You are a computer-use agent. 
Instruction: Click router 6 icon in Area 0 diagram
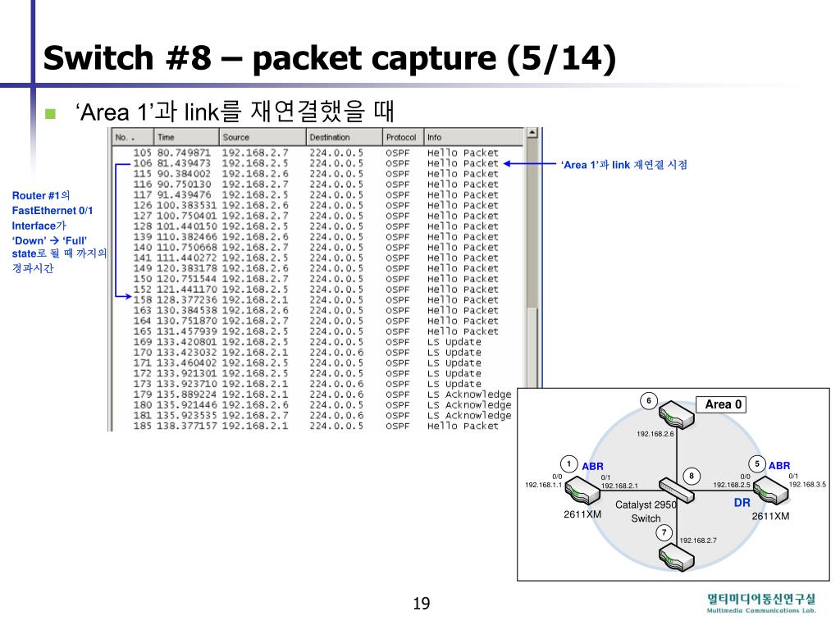(677, 416)
